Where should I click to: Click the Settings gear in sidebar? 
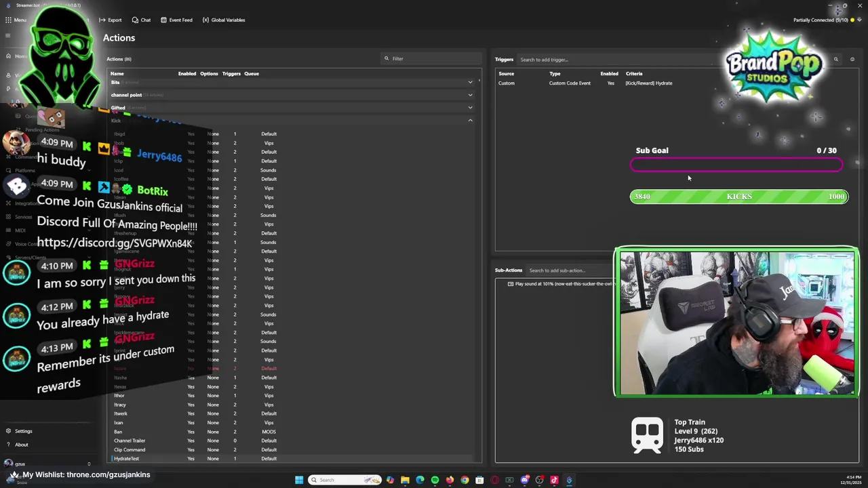(x=8, y=431)
